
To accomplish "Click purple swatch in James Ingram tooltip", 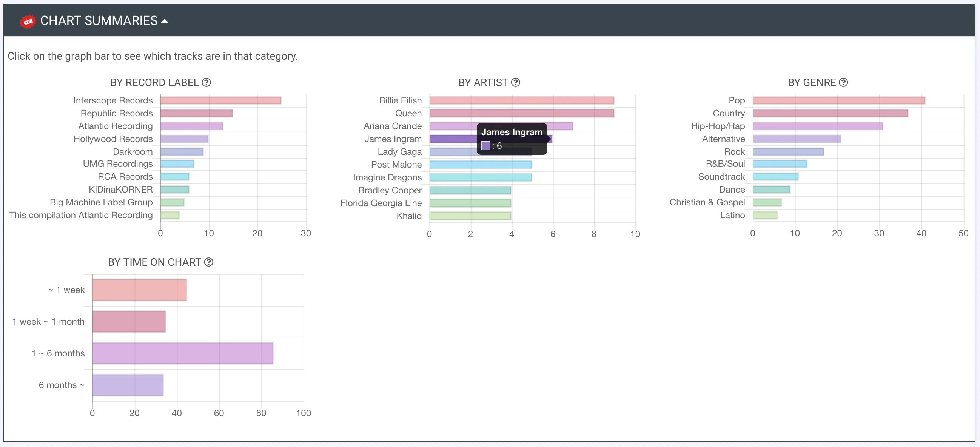I will tap(485, 146).
